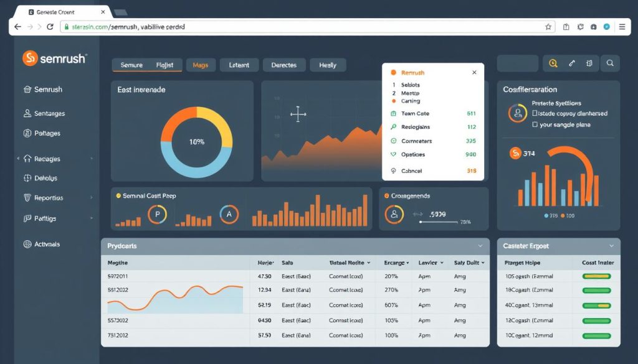Image resolution: width=638 pixels, height=364 pixels.
Task: Switch to the Mags tab
Action: click(x=201, y=65)
